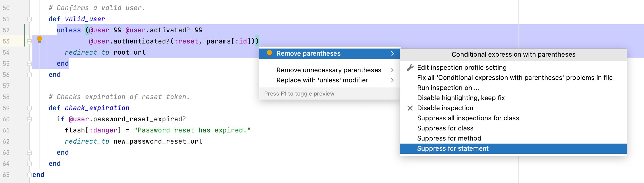Expand Replace with 'unless' modifier arrow
The width and height of the screenshot is (644, 183).
(392, 80)
